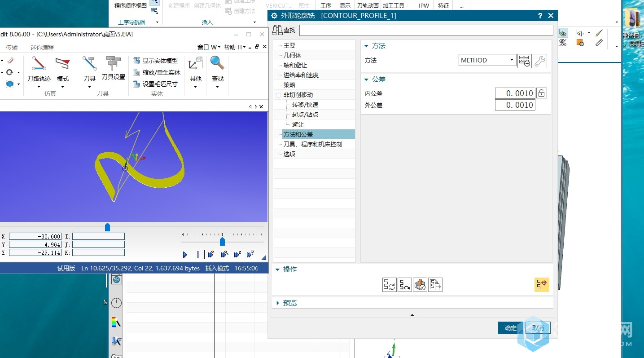Toggle the lock icon next to 内公差
Viewport: 644px width, 358px height.
pyautogui.click(x=542, y=93)
